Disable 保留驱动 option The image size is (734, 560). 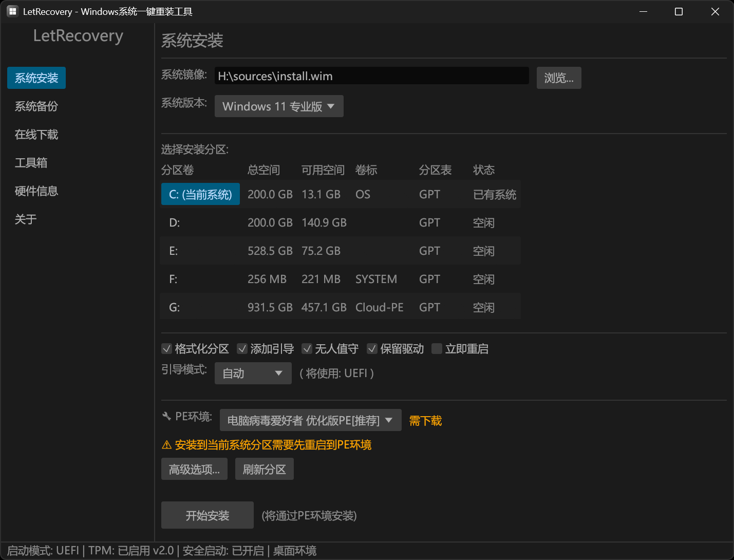pos(372,348)
